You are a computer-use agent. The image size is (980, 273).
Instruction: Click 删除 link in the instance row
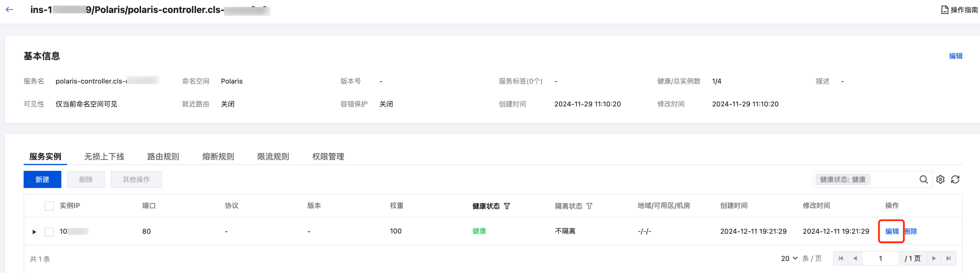(911, 231)
